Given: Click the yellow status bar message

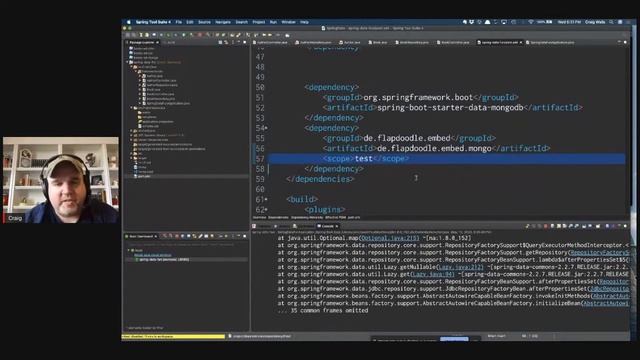Looking at the screenshot, I should (x=173, y=336).
